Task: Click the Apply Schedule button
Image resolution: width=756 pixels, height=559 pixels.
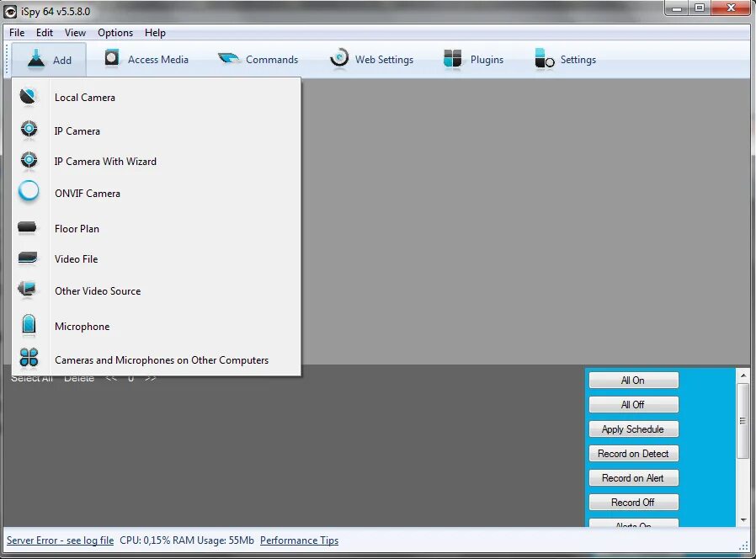Action: 633,429
